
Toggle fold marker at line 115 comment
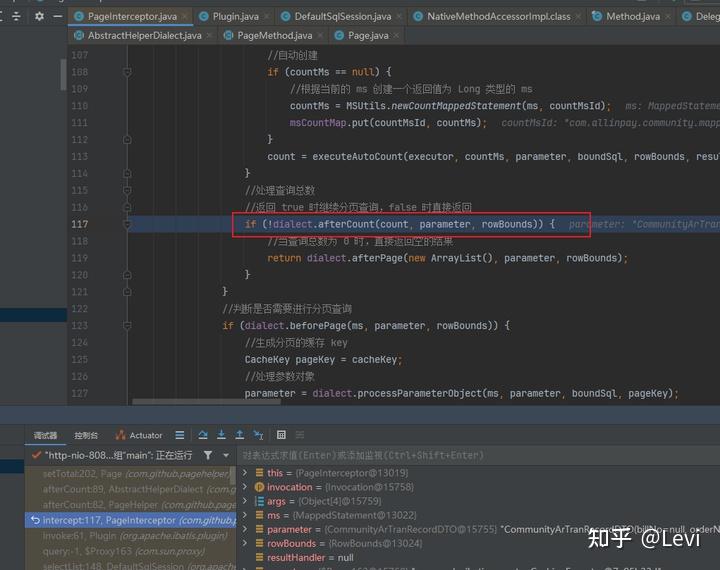click(x=127, y=190)
